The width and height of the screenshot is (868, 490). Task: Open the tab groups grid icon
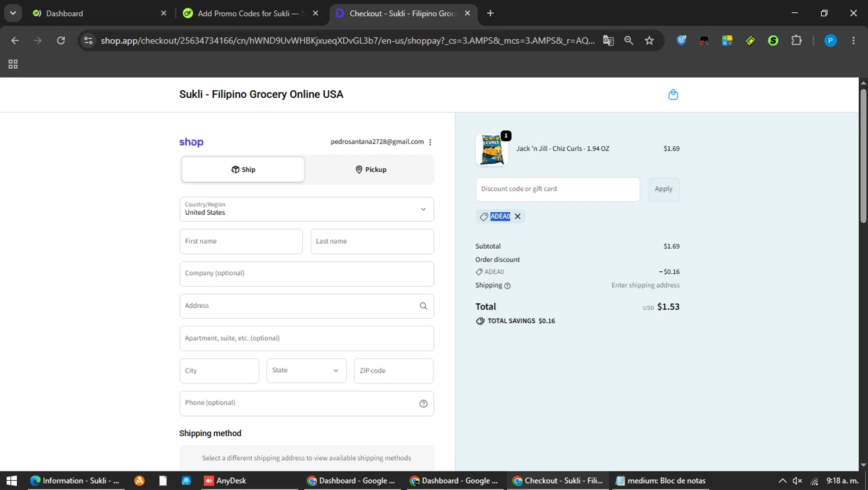[13, 64]
